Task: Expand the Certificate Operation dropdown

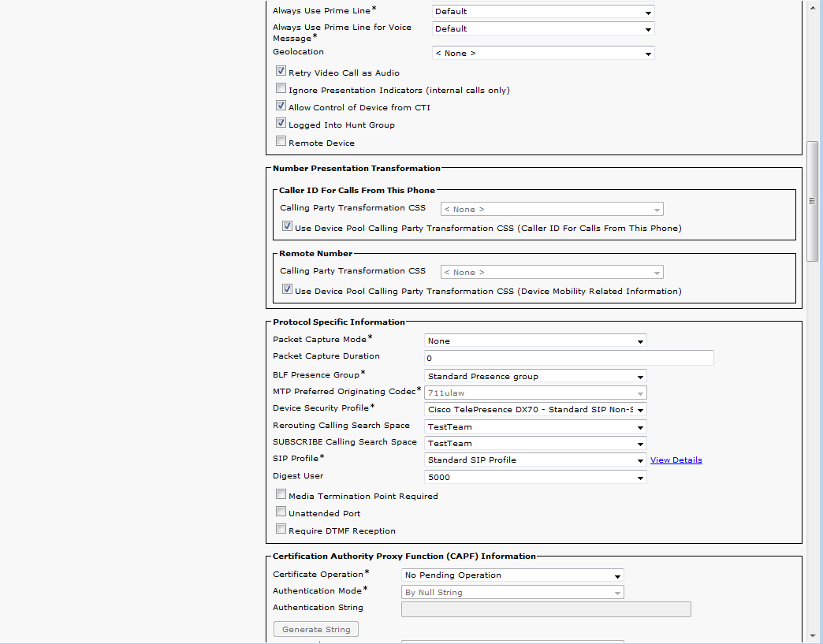Action: pyautogui.click(x=512, y=575)
